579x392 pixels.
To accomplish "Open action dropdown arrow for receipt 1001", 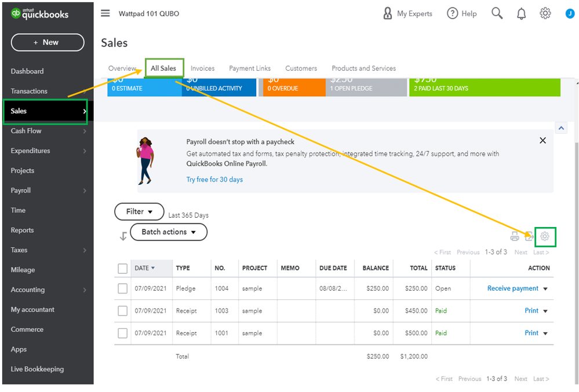I will 545,334.
